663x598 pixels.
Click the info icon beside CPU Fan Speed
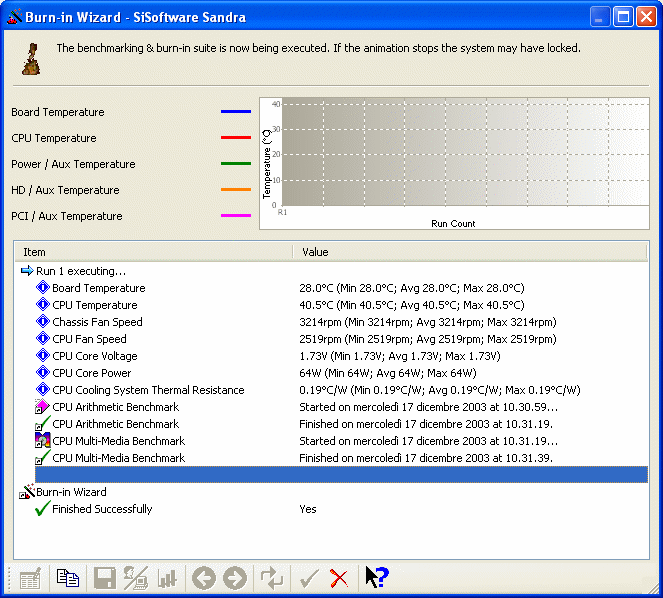[43, 338]
